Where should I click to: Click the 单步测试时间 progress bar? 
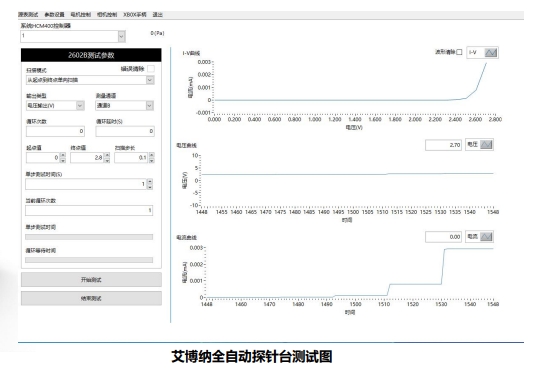89,237
